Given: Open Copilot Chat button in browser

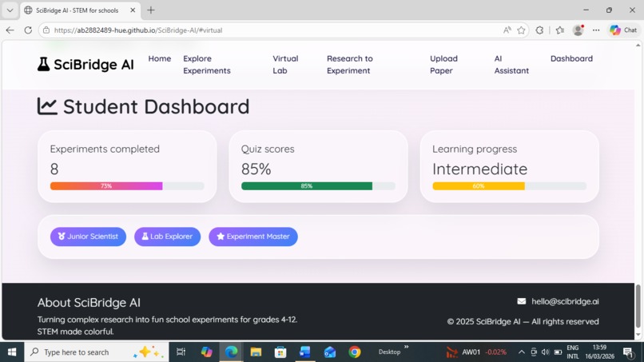Looking at the screenshot, I should click(x=623, y=30).
